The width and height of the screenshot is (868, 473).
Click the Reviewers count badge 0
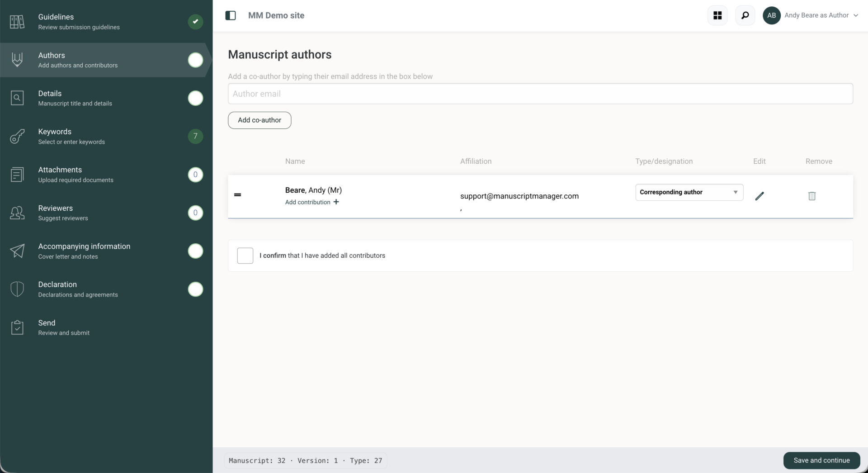[195, 213]
